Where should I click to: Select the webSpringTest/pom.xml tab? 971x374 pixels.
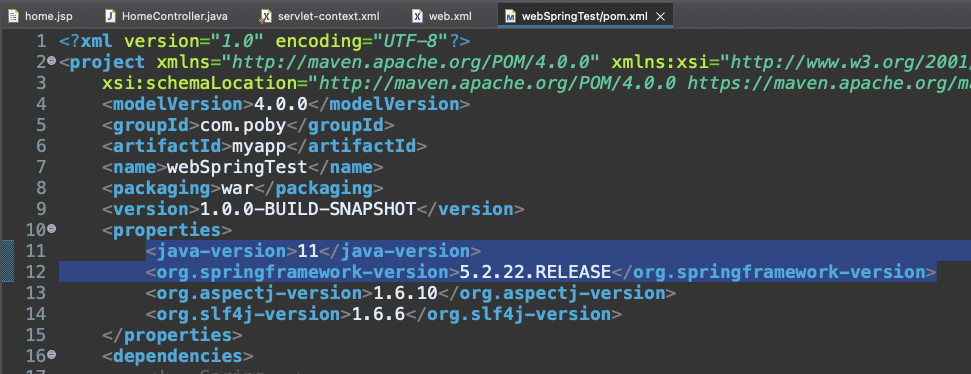click(584, 16)
